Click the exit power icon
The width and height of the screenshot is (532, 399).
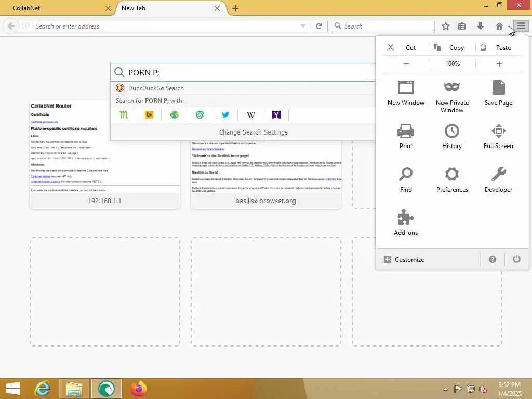point(516,259)
